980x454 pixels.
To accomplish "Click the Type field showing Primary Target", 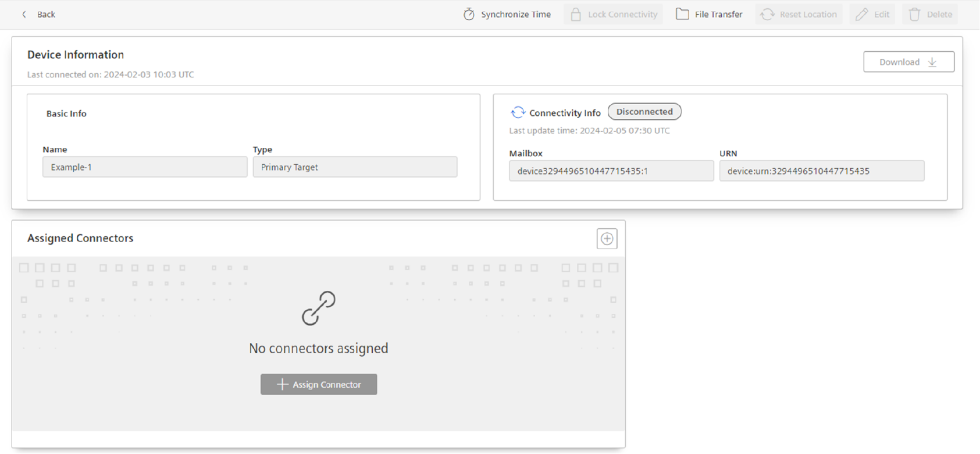I will 355,167.
